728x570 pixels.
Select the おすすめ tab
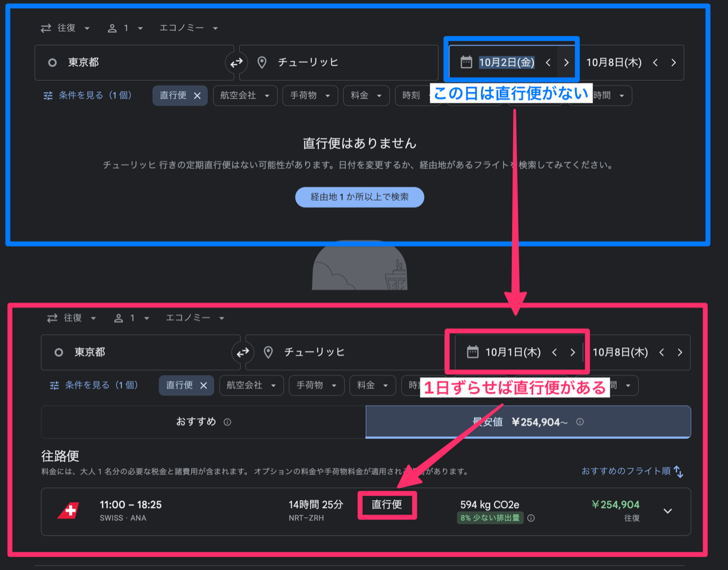pos(203,422)
